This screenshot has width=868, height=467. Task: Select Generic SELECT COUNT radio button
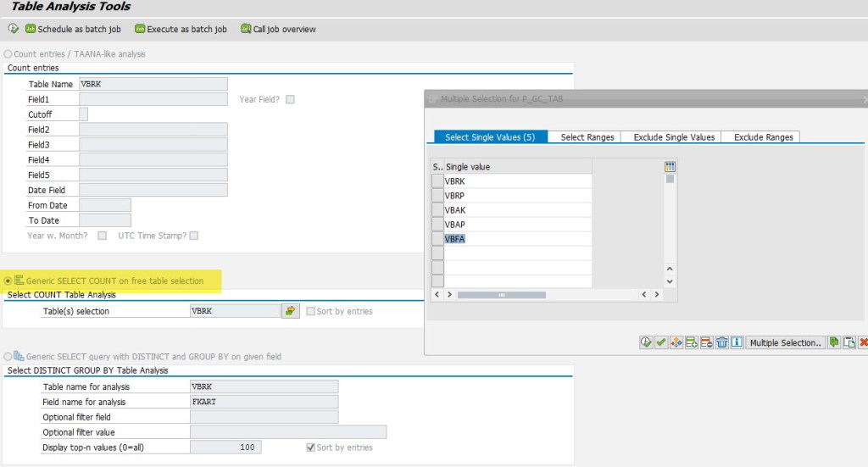point(8,281)
